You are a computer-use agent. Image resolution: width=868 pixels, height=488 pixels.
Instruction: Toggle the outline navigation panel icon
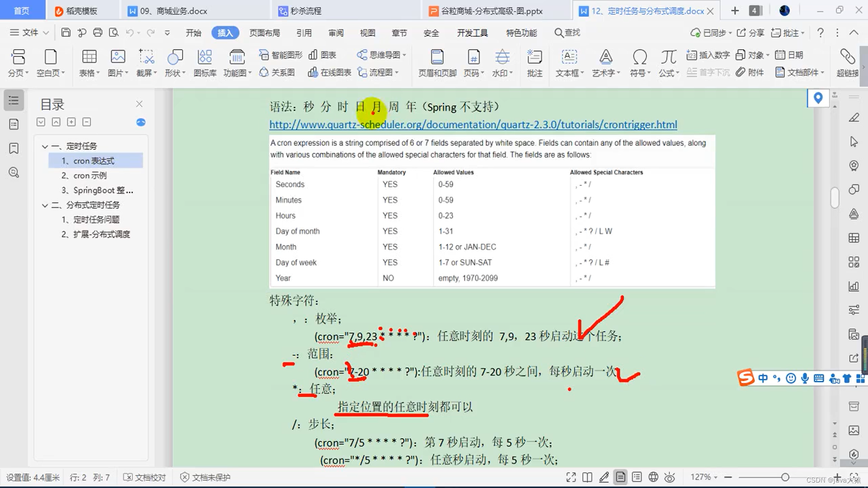pyautogui.click(x=14, y=100)
